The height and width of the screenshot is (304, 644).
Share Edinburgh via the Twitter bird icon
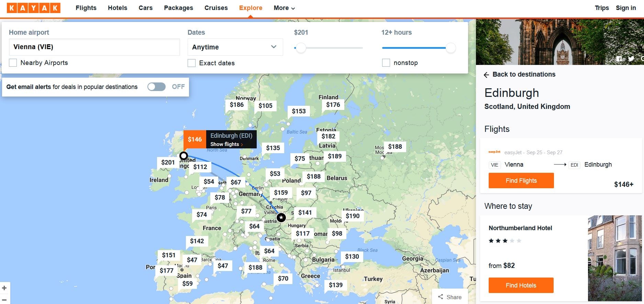coord(631,59)
